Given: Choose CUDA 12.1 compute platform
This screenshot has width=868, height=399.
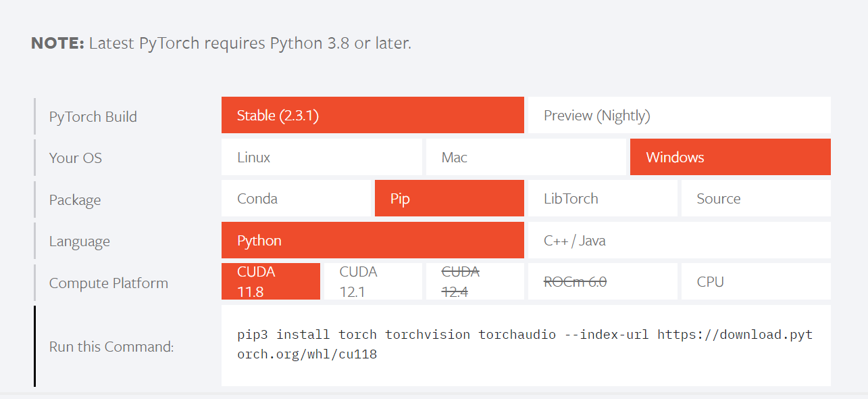Looking at the screenshot, I should pyautogui.click(x=373, y=281).
